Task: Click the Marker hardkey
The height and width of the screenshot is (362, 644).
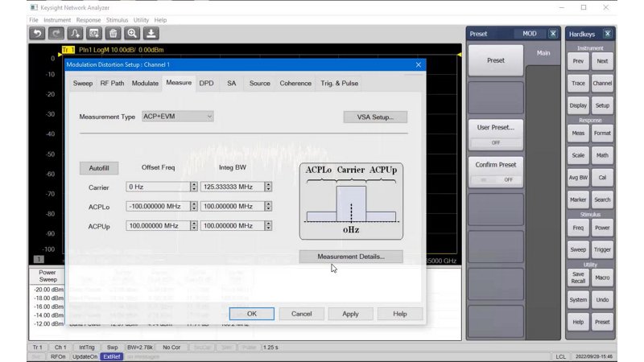Action: click(578, 200)
